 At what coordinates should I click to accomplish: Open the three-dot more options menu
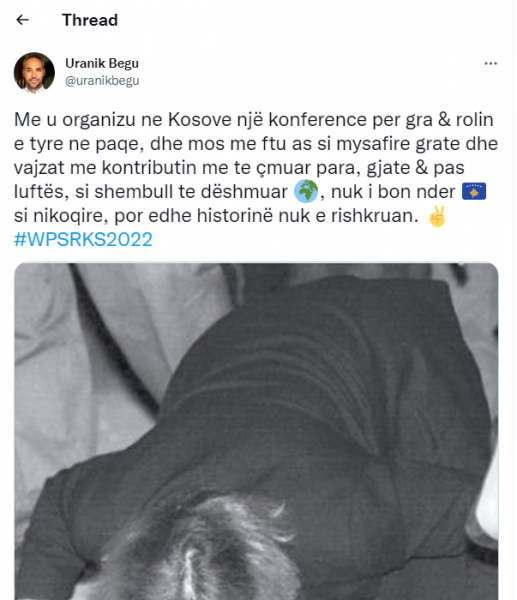(491, 64)
